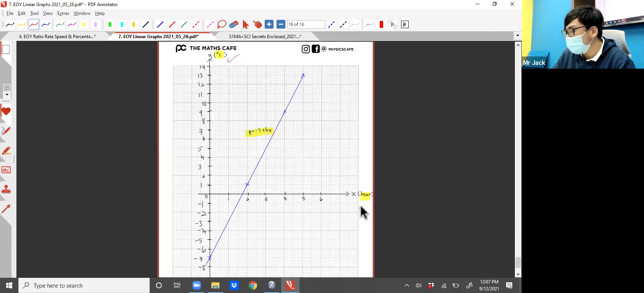This screenshot has height=293, width=644.
Task: Select the pen tool in sidebar
Action: 6,131
